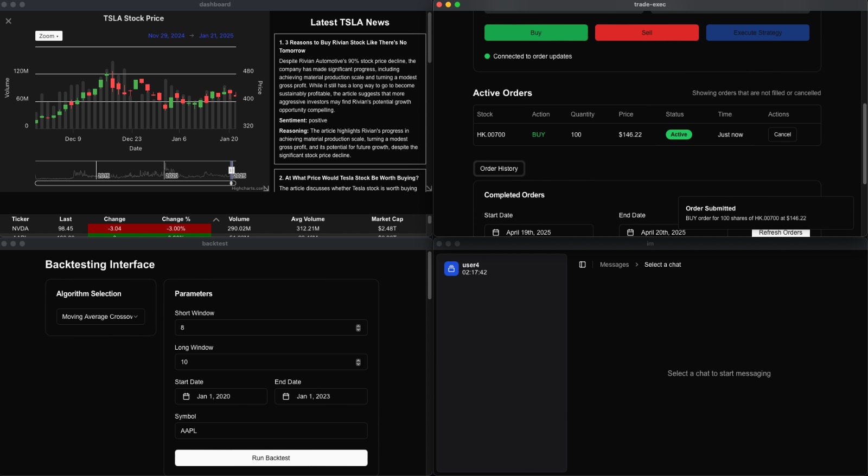Click the Symbol field containing AAPL
Viewport: 868px width, 476px height.
(271, 431)
